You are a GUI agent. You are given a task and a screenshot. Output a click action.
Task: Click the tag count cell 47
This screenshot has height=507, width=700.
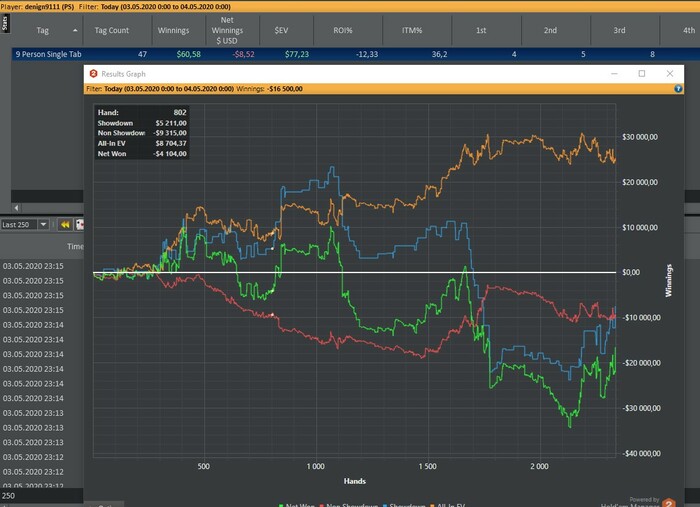(142, 54)
